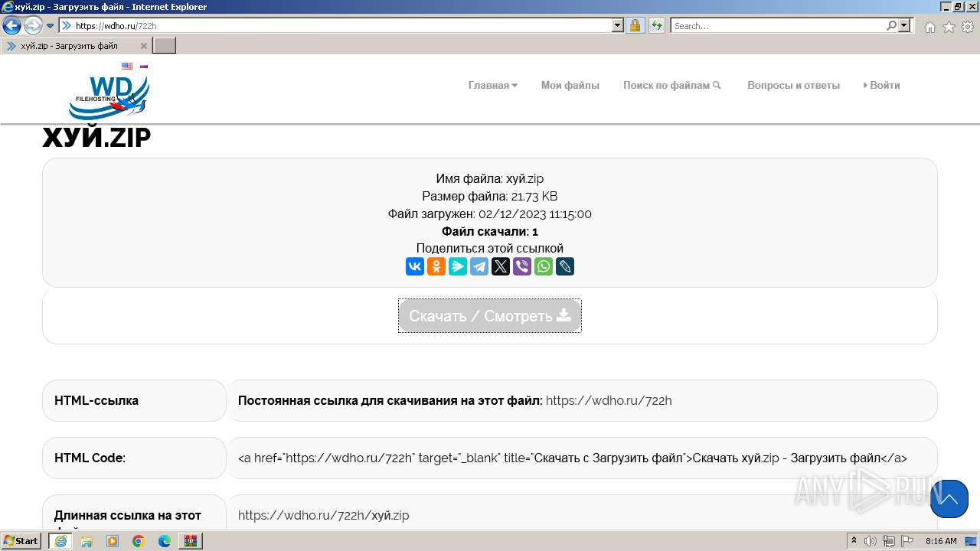Viewport: 980px width, 551px height.
Task: Click the HTML code anchor tag text
Action: pos(573,458)
